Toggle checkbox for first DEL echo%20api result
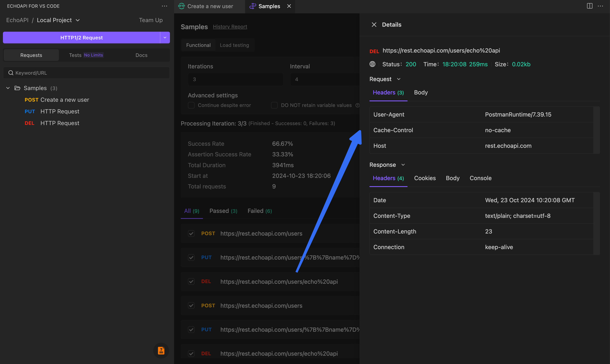 tap(191, 281)
